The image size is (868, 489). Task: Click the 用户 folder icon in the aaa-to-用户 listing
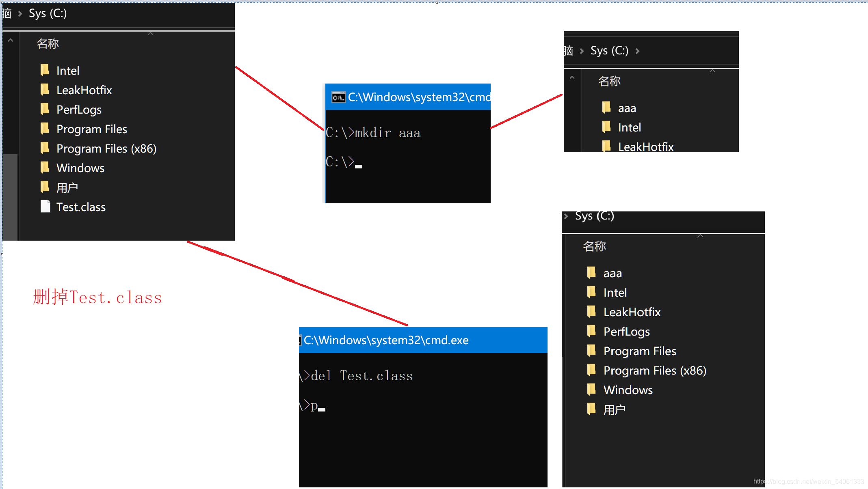592,409
